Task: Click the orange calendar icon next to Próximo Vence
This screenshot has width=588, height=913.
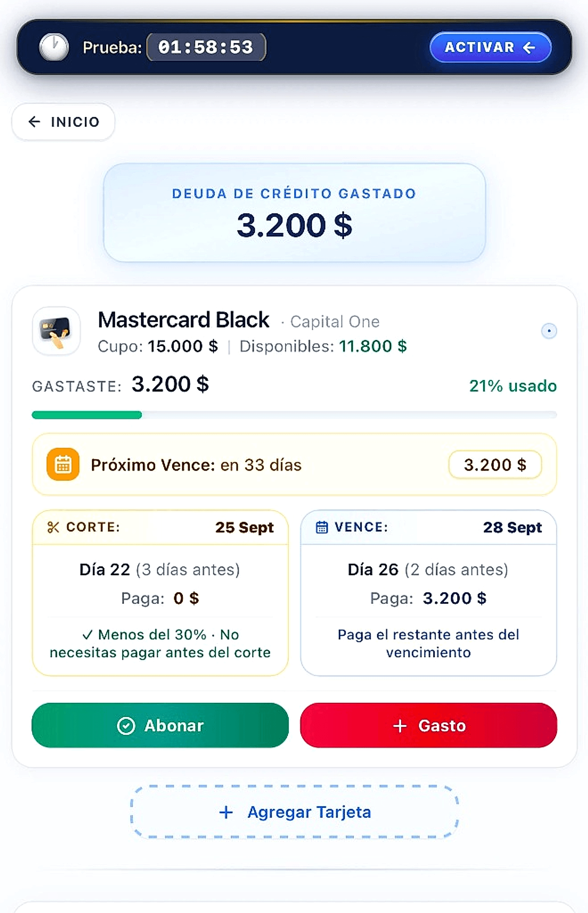Action: pyautogui.click(x=63, y=464)
